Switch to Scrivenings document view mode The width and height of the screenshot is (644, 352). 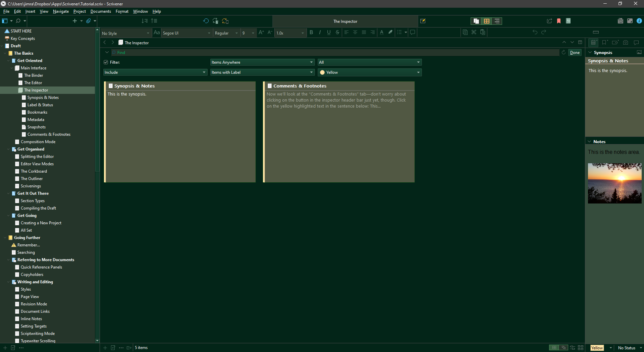[476, 21]
